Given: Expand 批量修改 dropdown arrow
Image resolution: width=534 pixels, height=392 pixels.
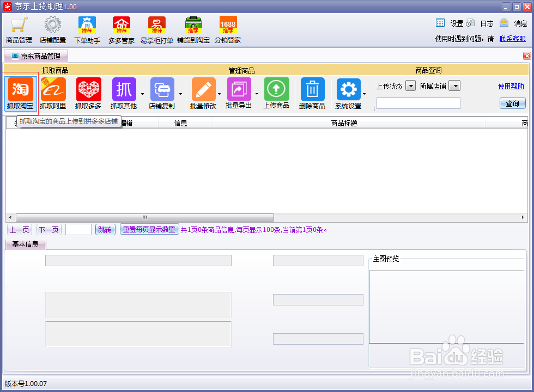Looking at the screenshot, I should [x=219, y=94].
